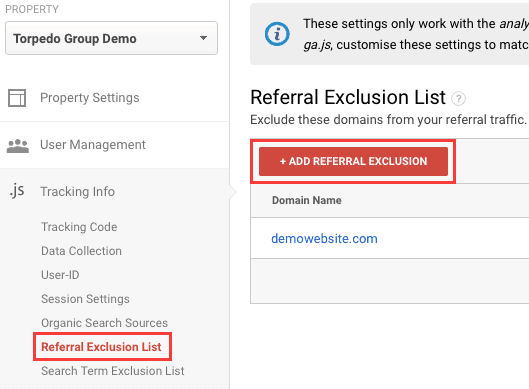The image size is (529, 389).
Task: Open User Management
Action: [93, 145]
